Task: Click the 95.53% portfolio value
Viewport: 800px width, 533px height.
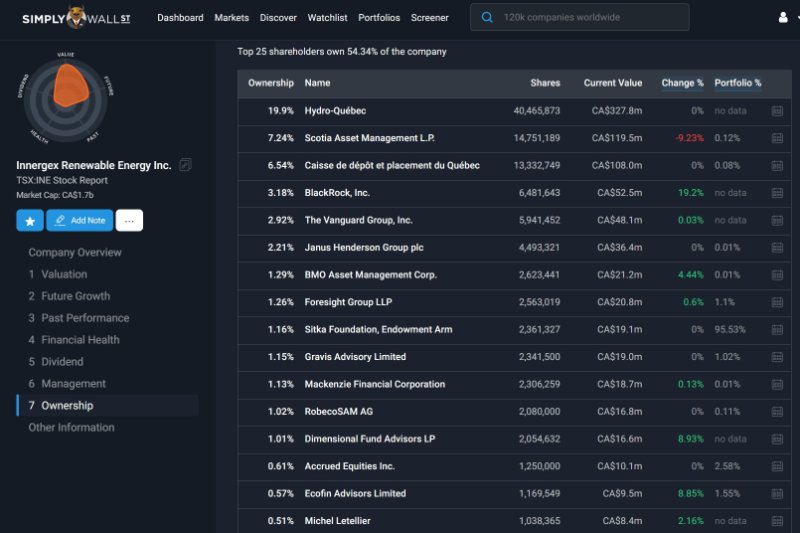Action: point(730,329)
